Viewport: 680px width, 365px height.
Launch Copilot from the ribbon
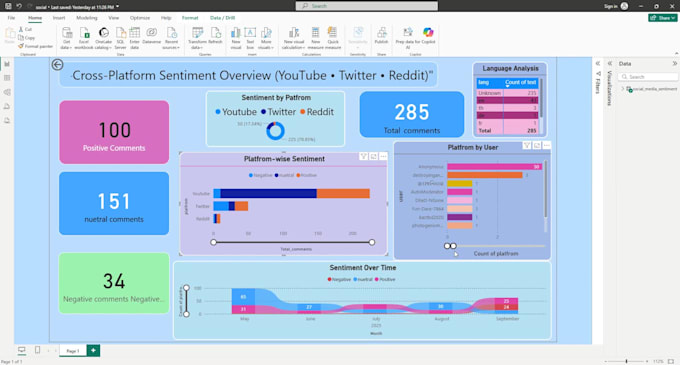click(428, 36)
